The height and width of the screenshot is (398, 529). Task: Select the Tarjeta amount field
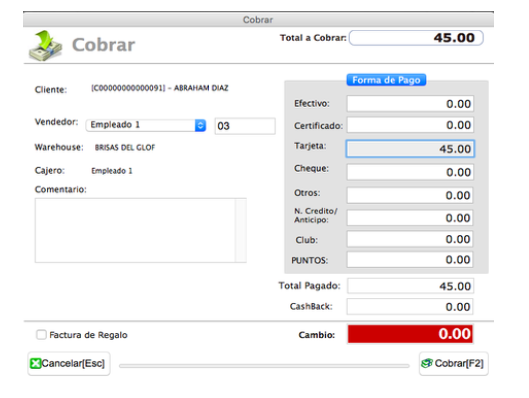point(410,149)
